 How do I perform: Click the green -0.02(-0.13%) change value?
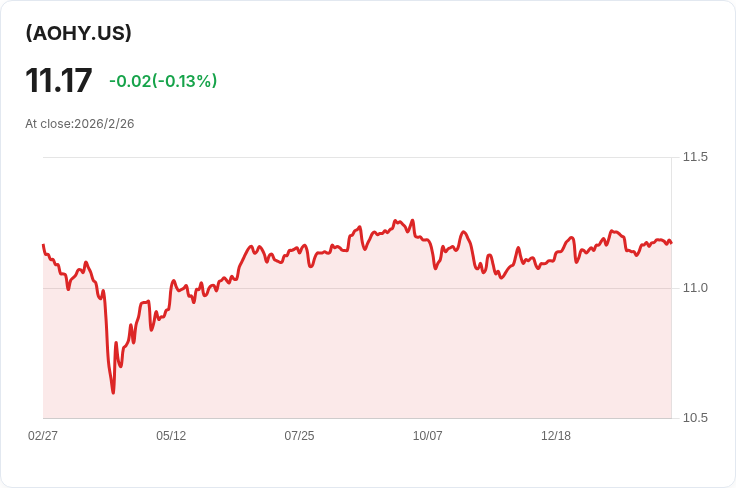[163, 81]
